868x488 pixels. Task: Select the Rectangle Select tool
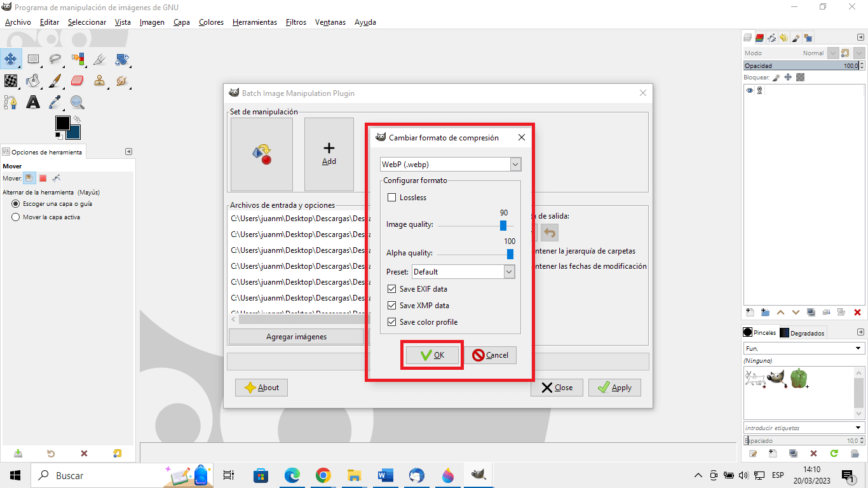(x=33, y=60)
